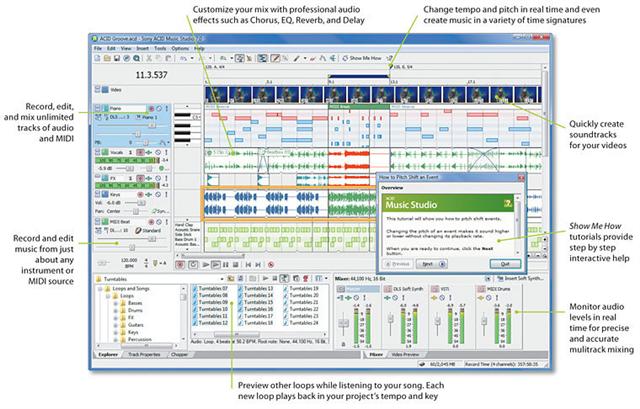Open the Tools menu
Viewport: 640px width, 409px height.
pyautogui.click(x=160, y=49)
